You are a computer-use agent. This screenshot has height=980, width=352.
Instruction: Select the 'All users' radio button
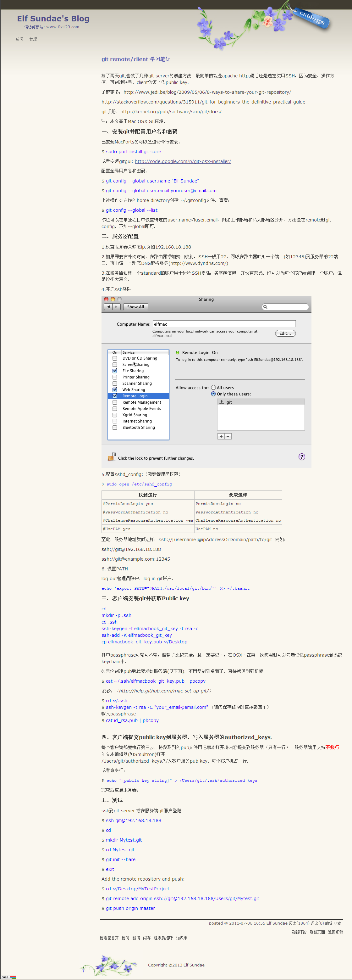[x=213, y=388]
